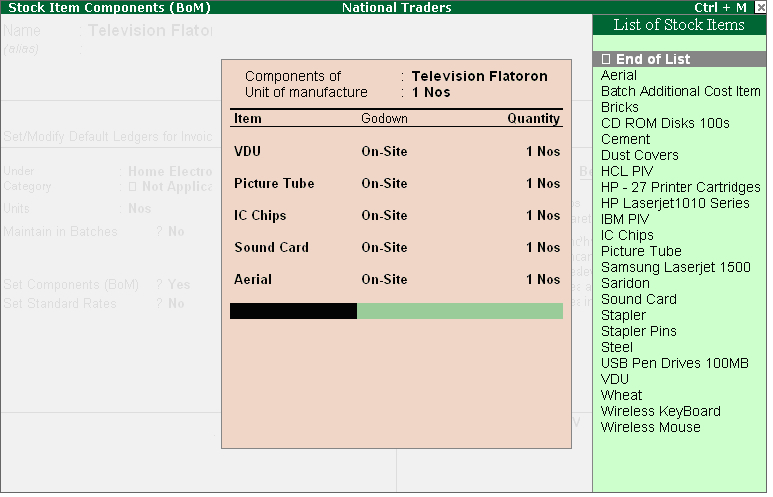Click Maintain in Batches No value
Image resolution: width=773 pixels, height=497 pixels.
click(x=176, y=231)
